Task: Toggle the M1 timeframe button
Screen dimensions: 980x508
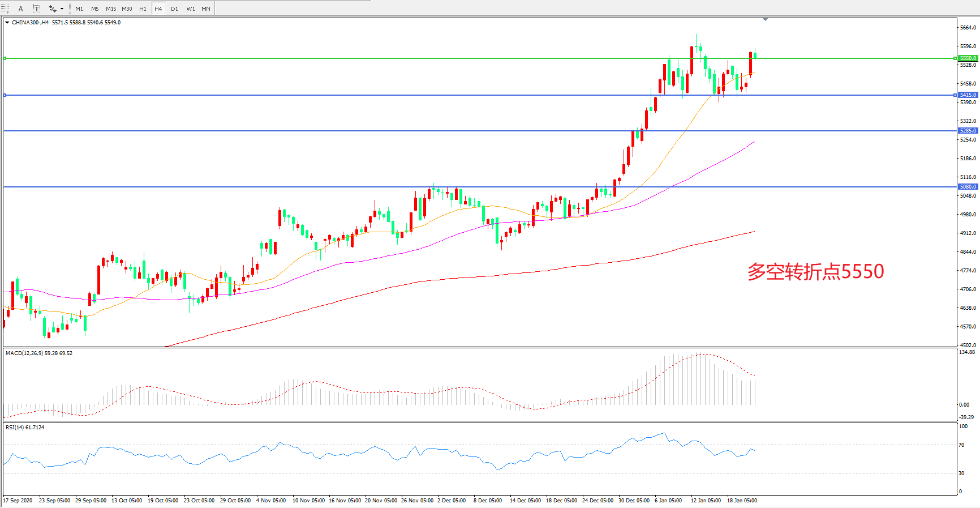Action: 79,8
